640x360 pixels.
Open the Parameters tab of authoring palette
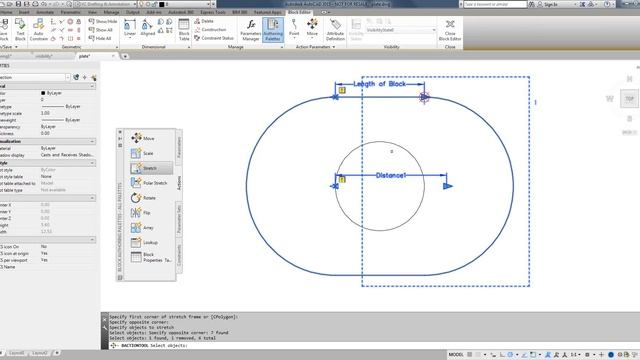179,147
